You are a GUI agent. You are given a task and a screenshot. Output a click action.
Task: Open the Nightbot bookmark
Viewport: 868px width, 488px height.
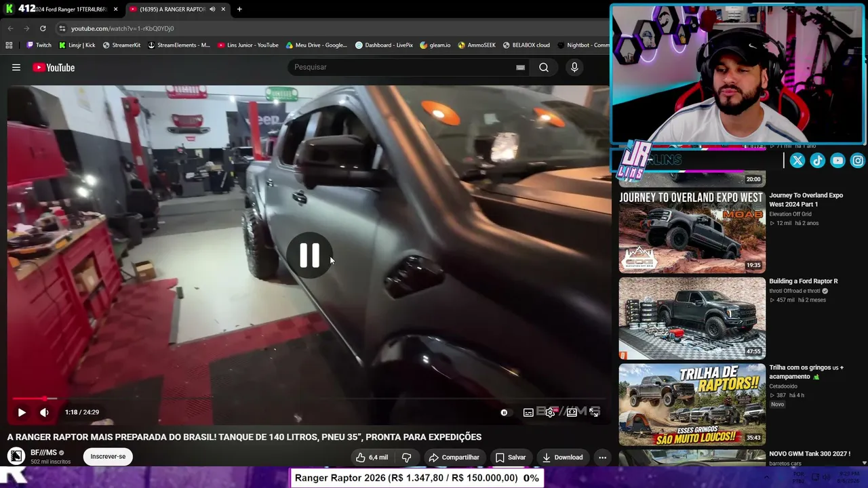583,45
